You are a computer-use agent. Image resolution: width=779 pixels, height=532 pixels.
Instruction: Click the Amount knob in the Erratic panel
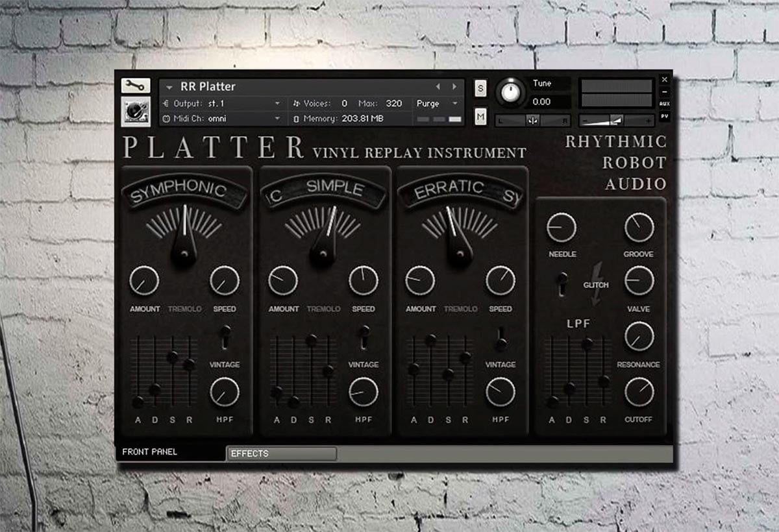(420, 281)
